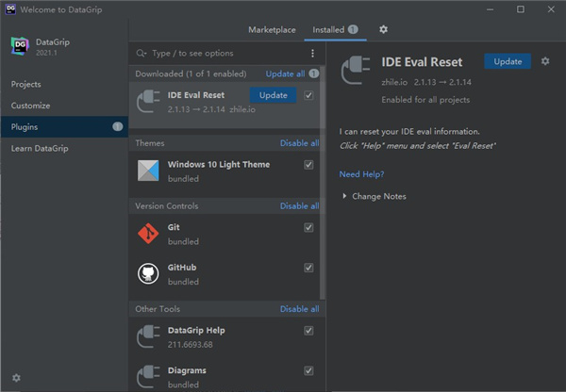566x392 pixels.
Task: Uncheck the Windows 10 Light Theme checkbox
Action: (x=309, y=164)
